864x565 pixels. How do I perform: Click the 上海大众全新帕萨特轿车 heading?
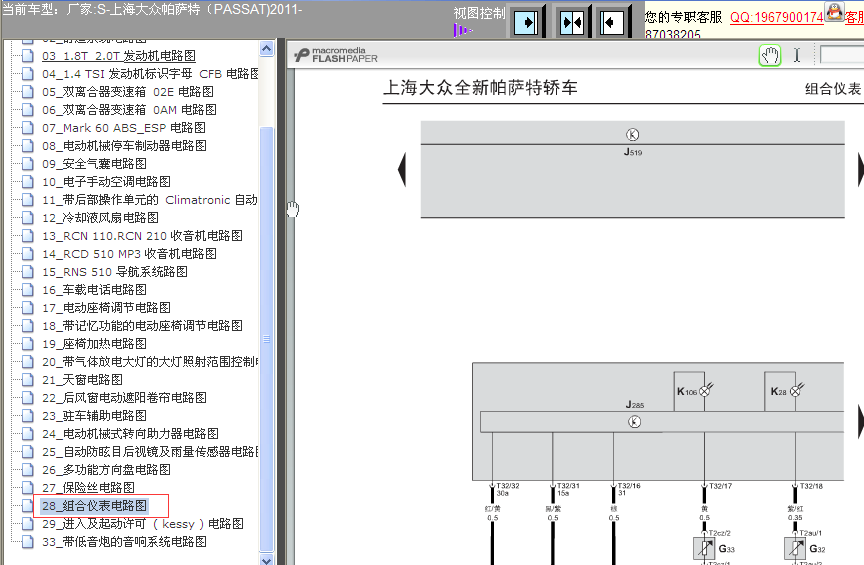pyautogui.click(x=480, y=88)
